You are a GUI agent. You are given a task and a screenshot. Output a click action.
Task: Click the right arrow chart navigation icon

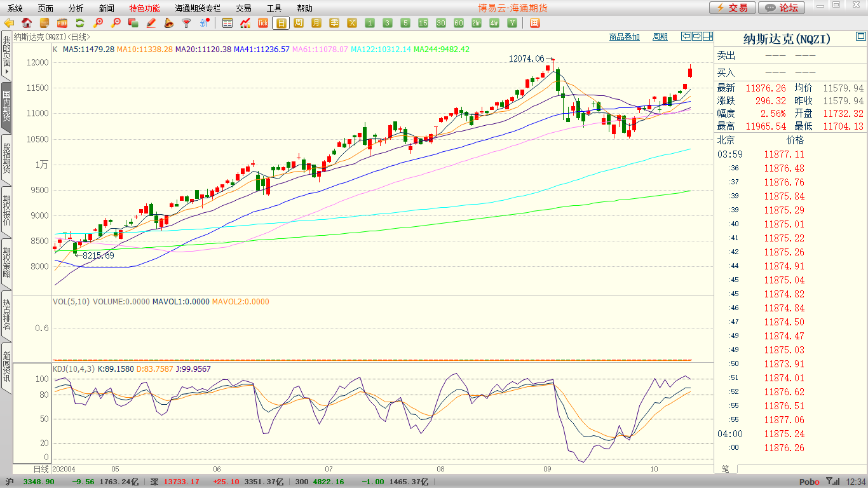[697, 36]
